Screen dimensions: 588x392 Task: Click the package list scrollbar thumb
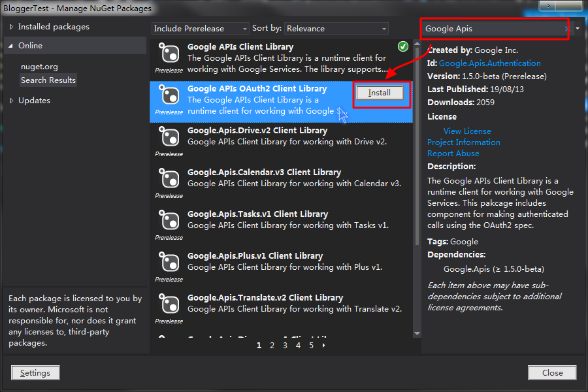click(417, 147)
